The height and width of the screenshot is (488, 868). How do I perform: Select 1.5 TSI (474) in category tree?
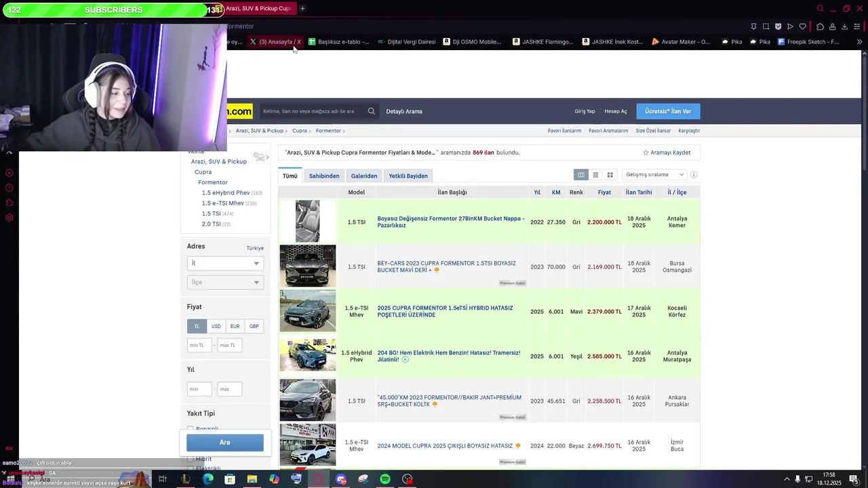pyautogui.click(x=217, y=213)
